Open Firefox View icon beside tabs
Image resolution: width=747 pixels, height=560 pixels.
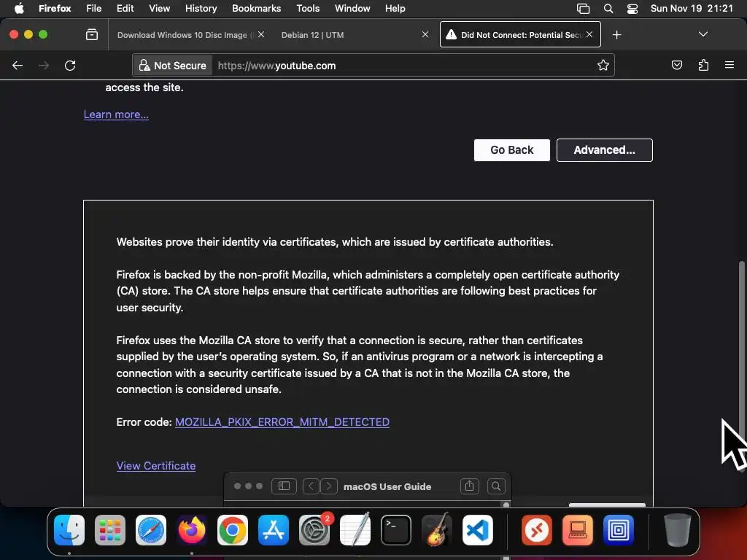click(92, 35)
